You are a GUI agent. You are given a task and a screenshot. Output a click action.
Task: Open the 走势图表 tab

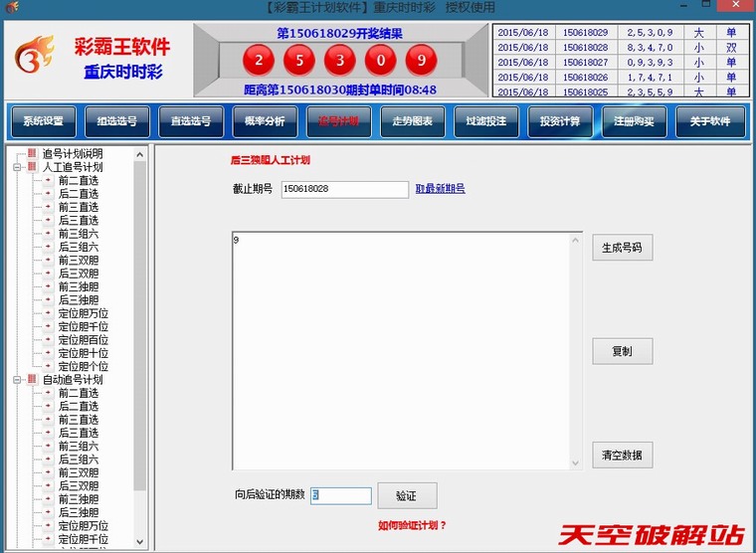pos(412,121)
